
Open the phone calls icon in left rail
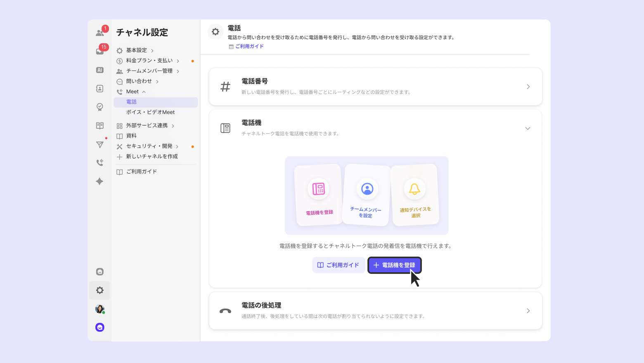click(x=100, y=163)
